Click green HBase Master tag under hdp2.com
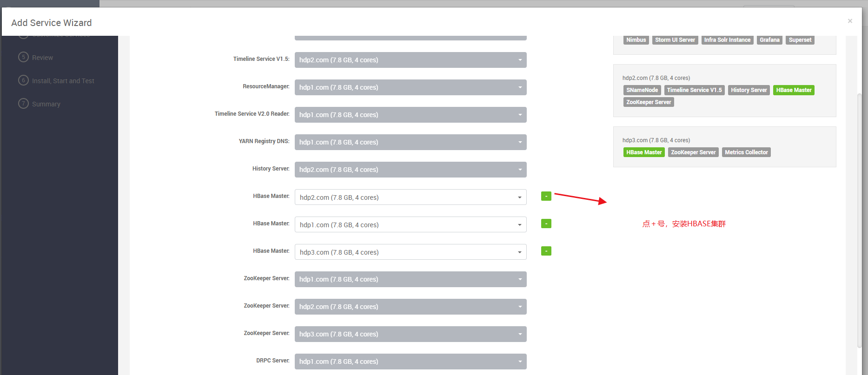The image size is (868, 375). point(794,90)
